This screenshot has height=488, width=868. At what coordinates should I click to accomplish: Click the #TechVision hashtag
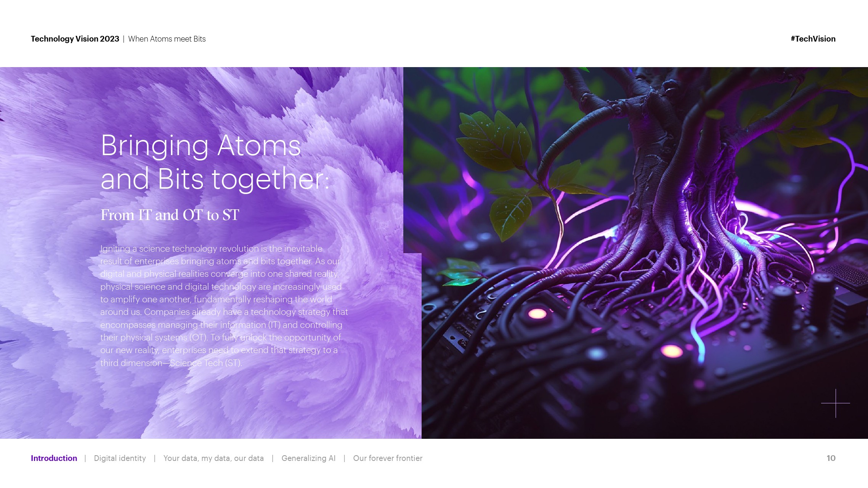pyautogui.click(x=813, y=39)
